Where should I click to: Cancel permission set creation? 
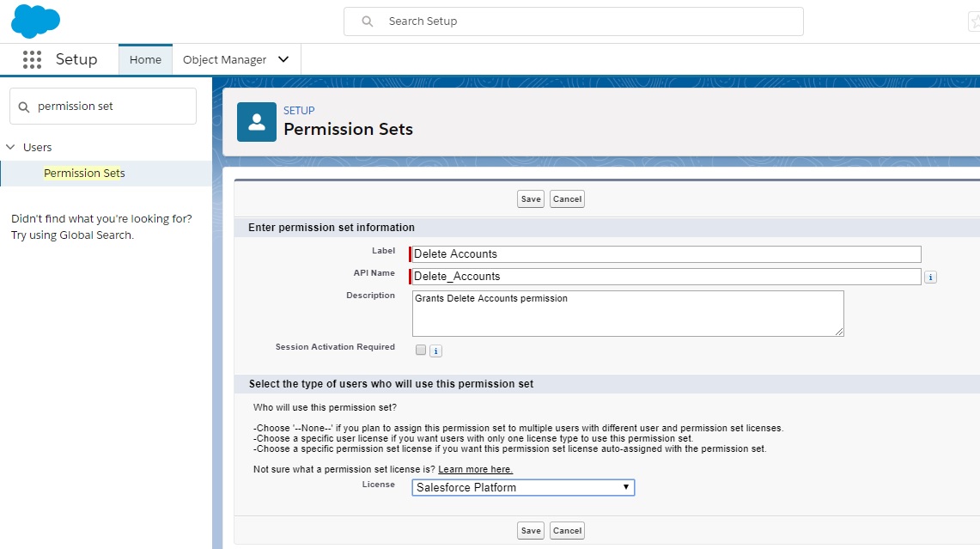point(567,198)
